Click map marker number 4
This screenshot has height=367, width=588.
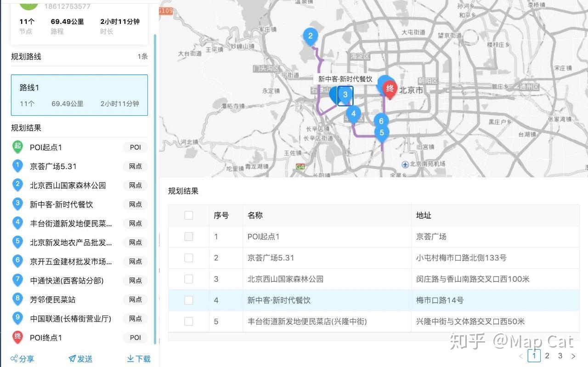(x=353, y=114)
